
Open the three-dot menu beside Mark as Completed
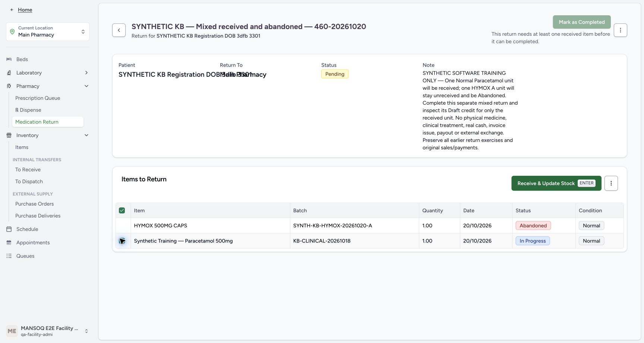pos(620,30)
